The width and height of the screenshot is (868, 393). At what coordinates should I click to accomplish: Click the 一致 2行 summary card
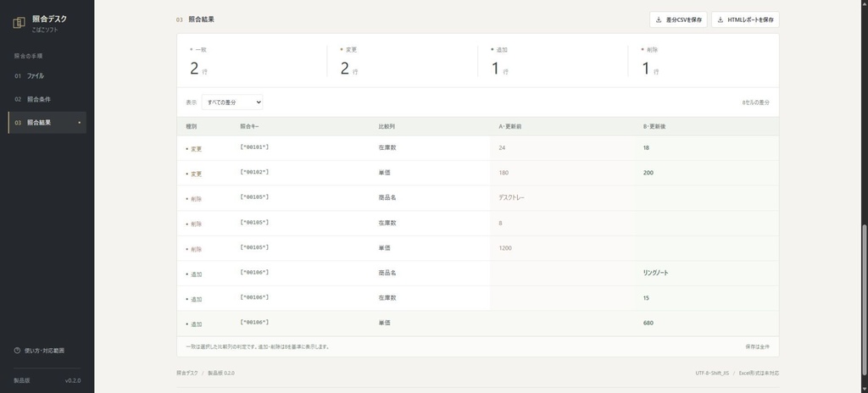click(x=252, y=61)
